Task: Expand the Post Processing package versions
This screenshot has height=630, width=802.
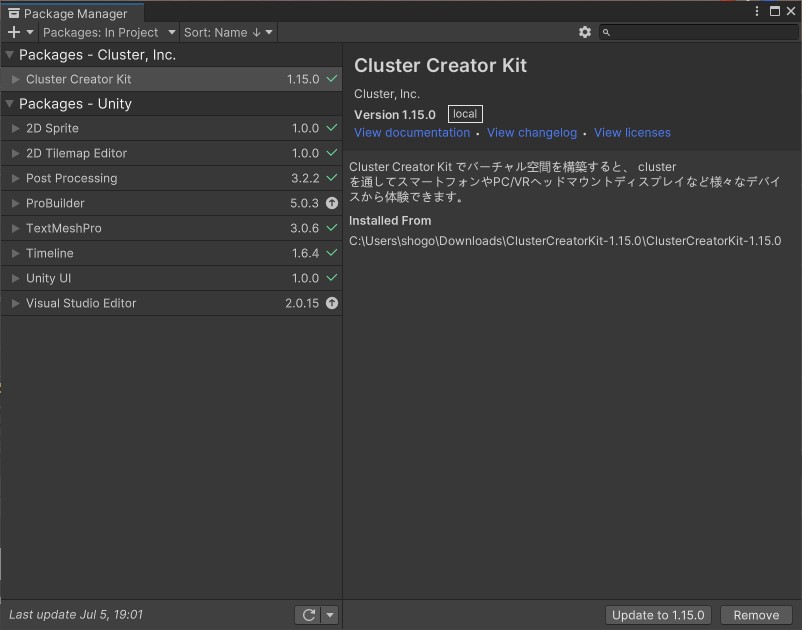Action: click(x=15, y=178)
